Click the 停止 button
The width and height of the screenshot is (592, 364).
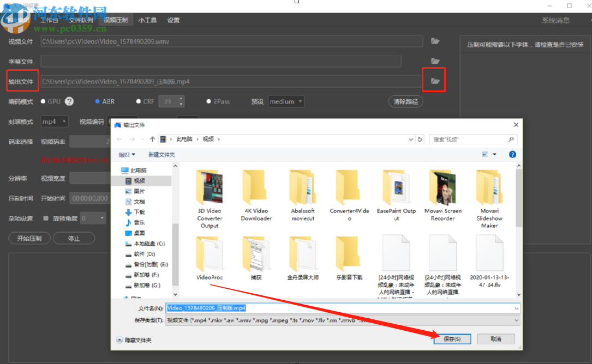click(74, 238)
